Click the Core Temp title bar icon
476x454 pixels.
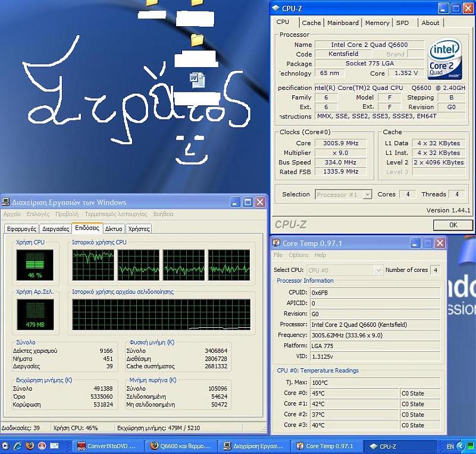pos(276,243)
